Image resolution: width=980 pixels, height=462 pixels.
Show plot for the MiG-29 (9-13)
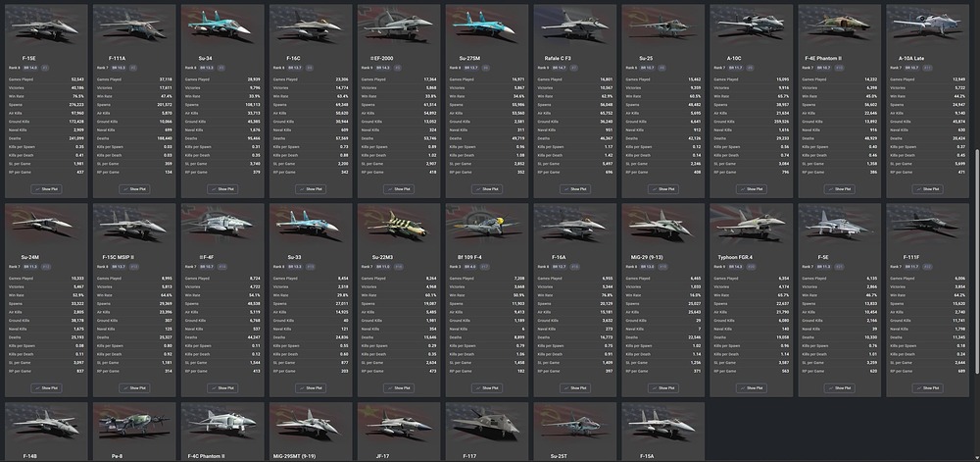coord(662,388)
